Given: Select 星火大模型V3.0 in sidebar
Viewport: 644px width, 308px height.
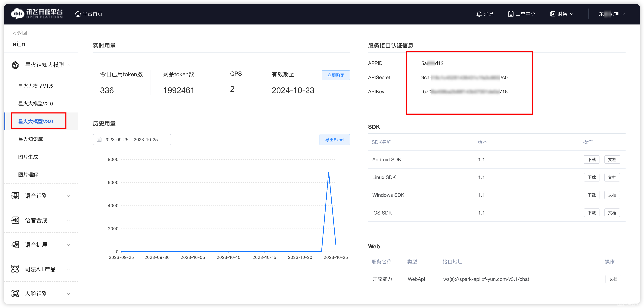Looking at the screenshot, I should (x=35, y=122).
